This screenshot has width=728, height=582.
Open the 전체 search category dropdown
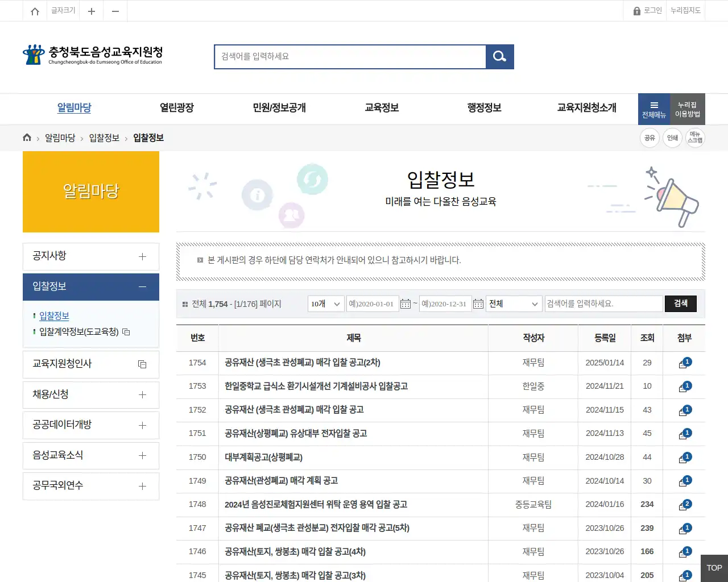pos(514,304)
